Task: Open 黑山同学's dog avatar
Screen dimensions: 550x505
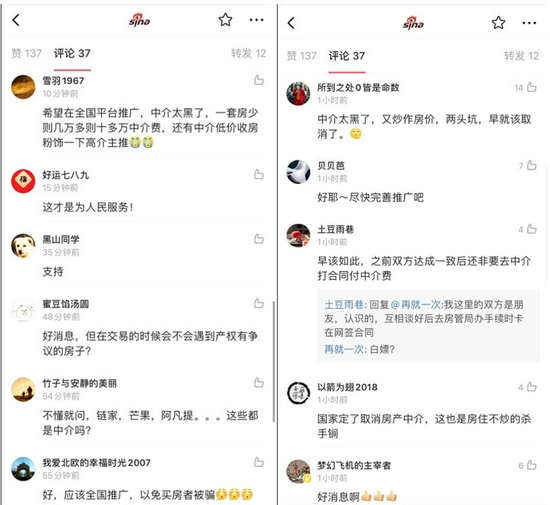Action: [23, 246]
